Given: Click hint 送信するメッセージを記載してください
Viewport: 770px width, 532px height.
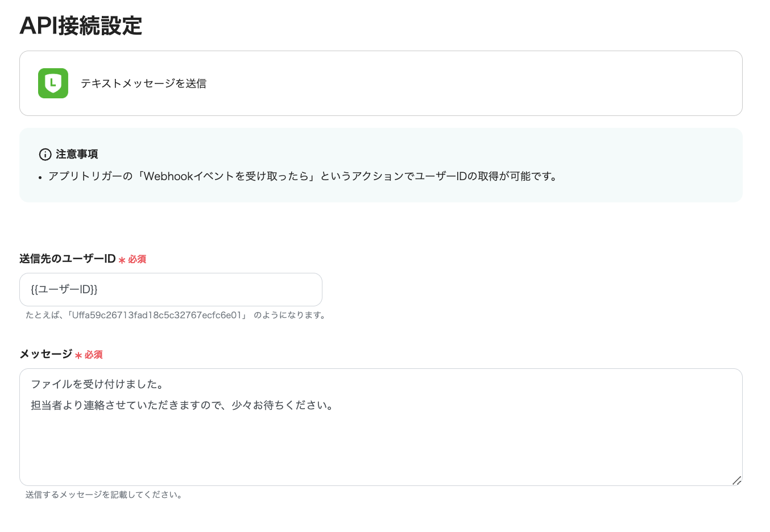Looking at the screenshot, I should (x=104, y=494).
